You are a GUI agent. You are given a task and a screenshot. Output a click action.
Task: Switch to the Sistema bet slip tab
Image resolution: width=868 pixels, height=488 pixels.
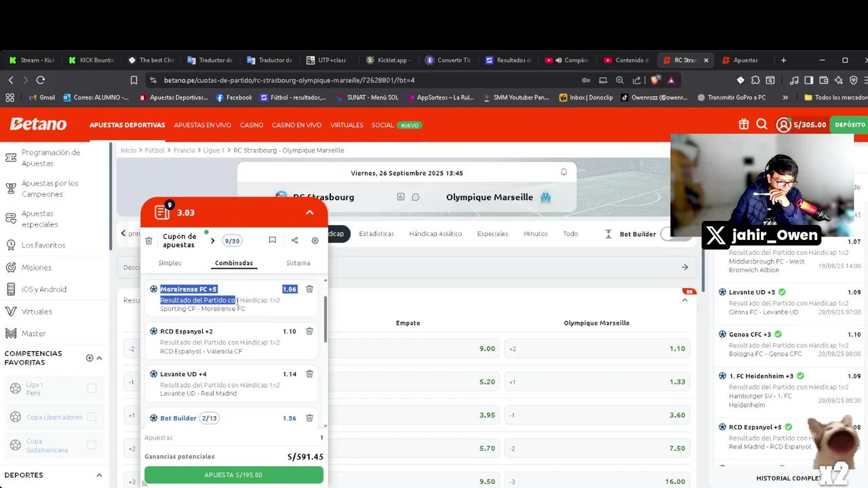coord(298,263)
